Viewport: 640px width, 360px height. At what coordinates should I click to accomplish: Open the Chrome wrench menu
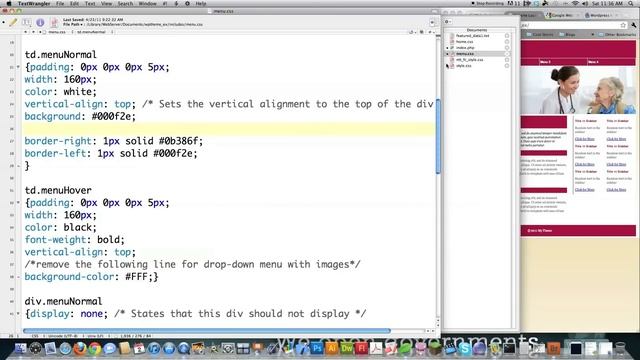(633, 25)
